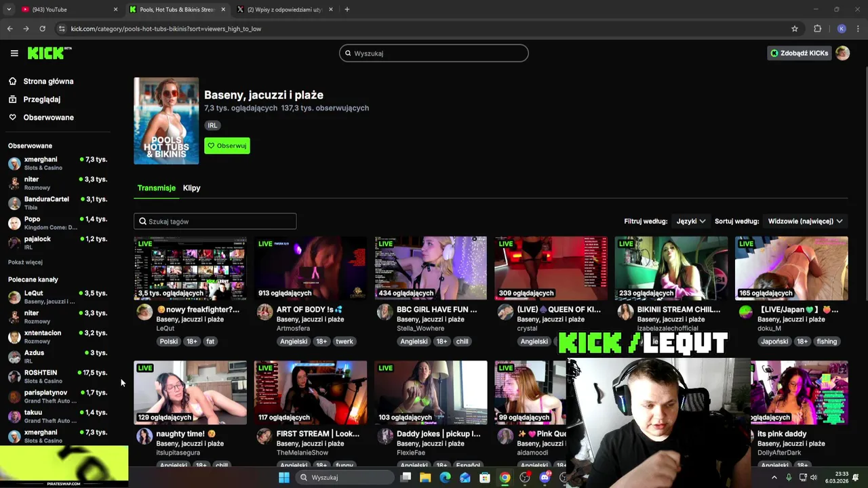Open the naughty time! stream thumbnail
This screenshot has width=868, height=488.
[191, 392]
